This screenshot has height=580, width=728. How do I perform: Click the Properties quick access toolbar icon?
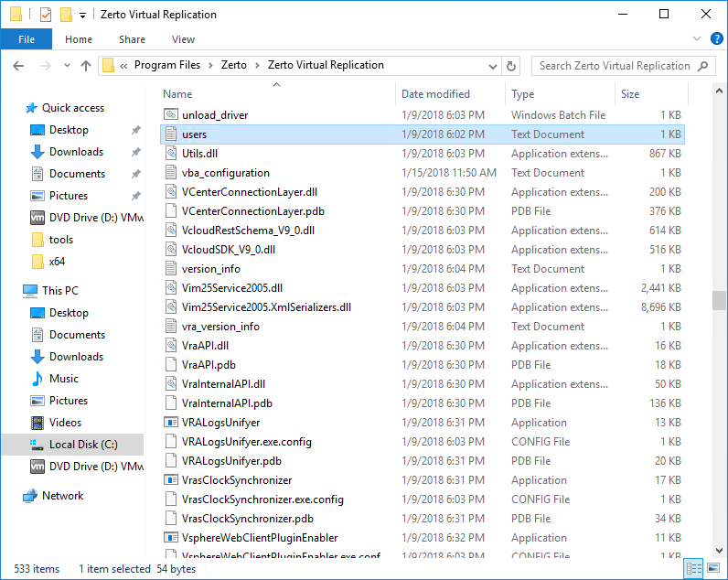(x=46, y=15)
